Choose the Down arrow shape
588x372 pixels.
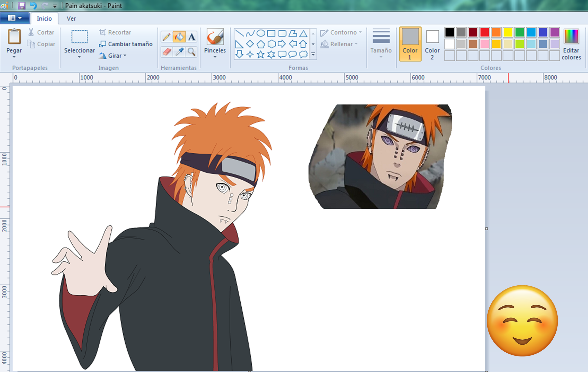click(x=239, y=54)
